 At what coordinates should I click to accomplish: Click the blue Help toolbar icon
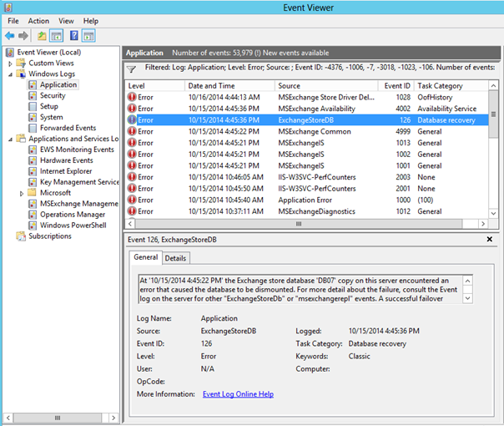(73, 36)
